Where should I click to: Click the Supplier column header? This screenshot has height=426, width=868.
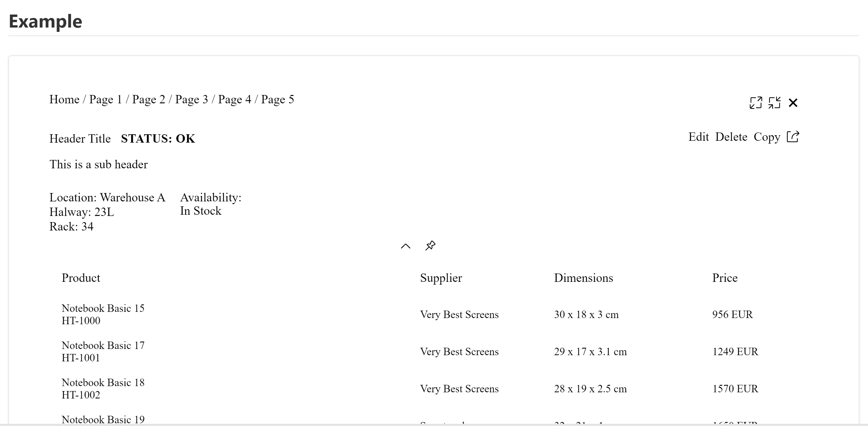click(441, 278)
